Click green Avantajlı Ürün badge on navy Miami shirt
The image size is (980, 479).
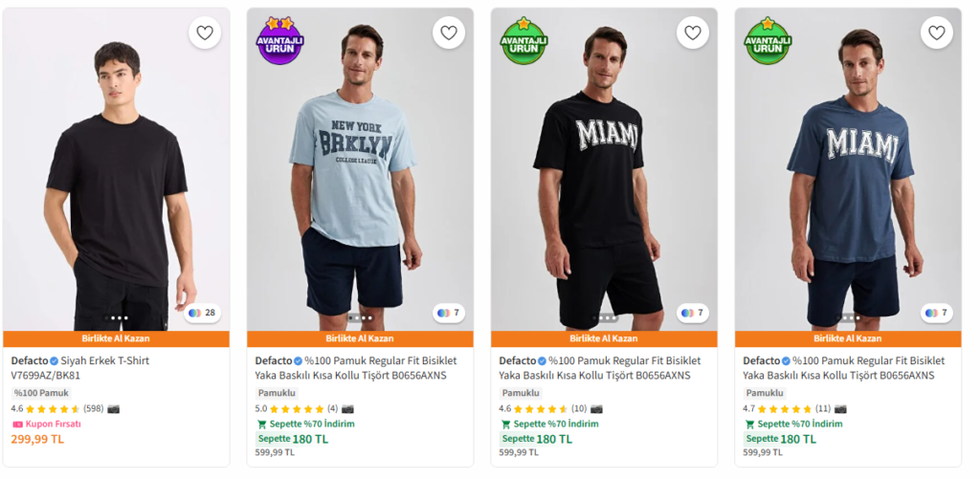(767, 41)
